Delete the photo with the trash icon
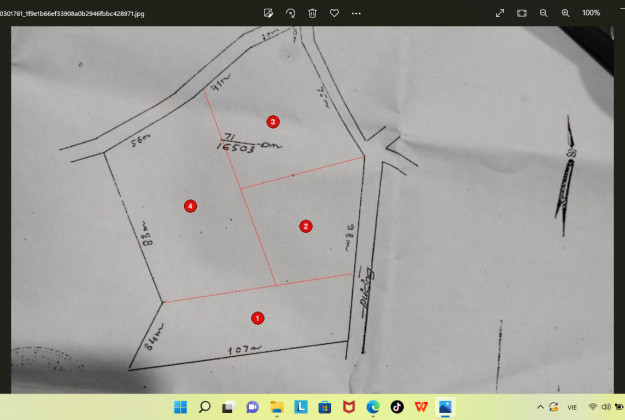Viewport: 625px width, 420px height. tap(313, 13)
